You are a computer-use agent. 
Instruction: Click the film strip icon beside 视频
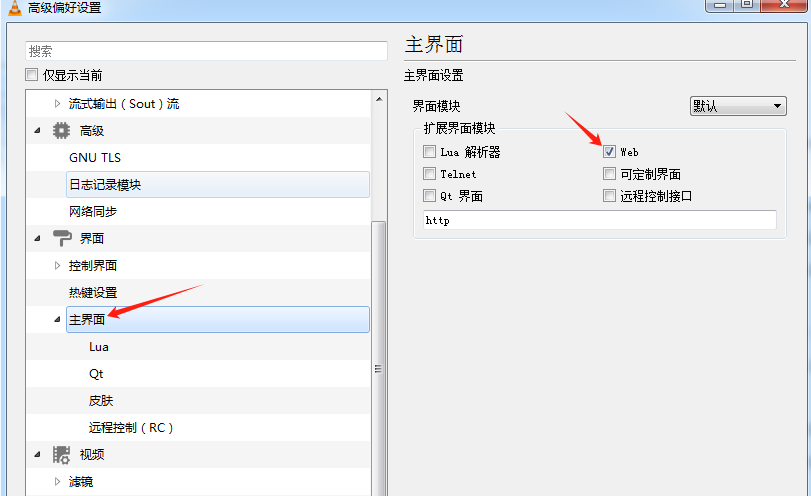[61, 455]
